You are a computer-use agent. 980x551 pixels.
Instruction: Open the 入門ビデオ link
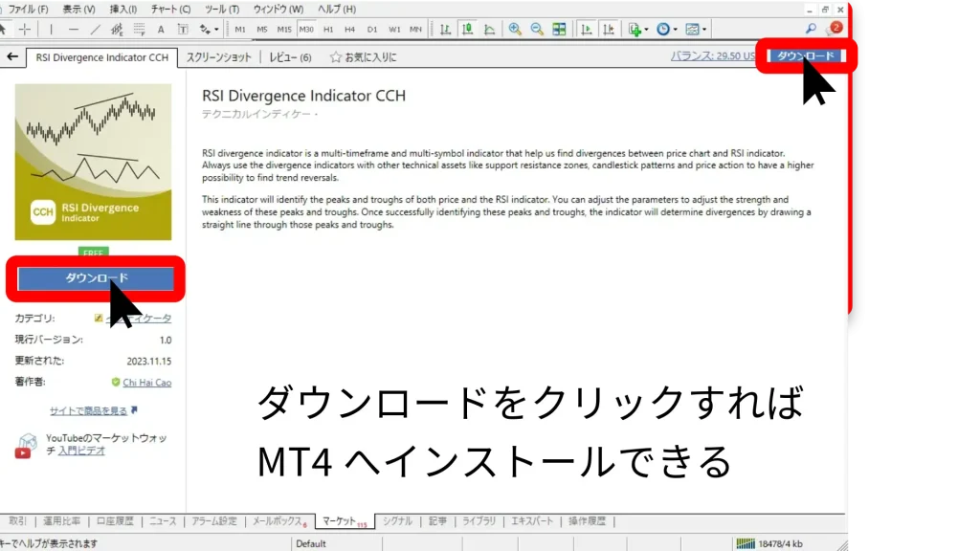click(x=81, y=451)
